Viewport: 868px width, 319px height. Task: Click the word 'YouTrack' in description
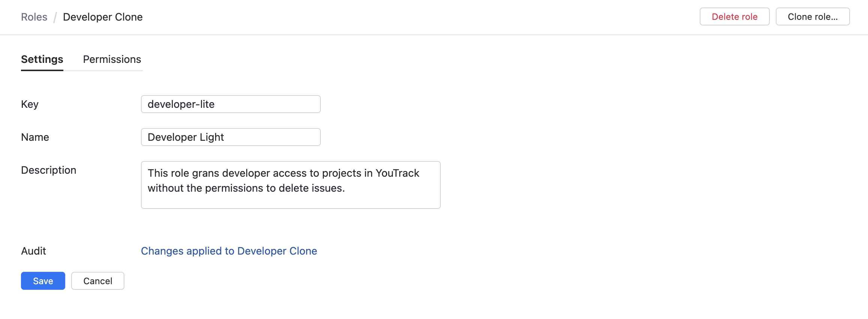(x=397, y=173)
